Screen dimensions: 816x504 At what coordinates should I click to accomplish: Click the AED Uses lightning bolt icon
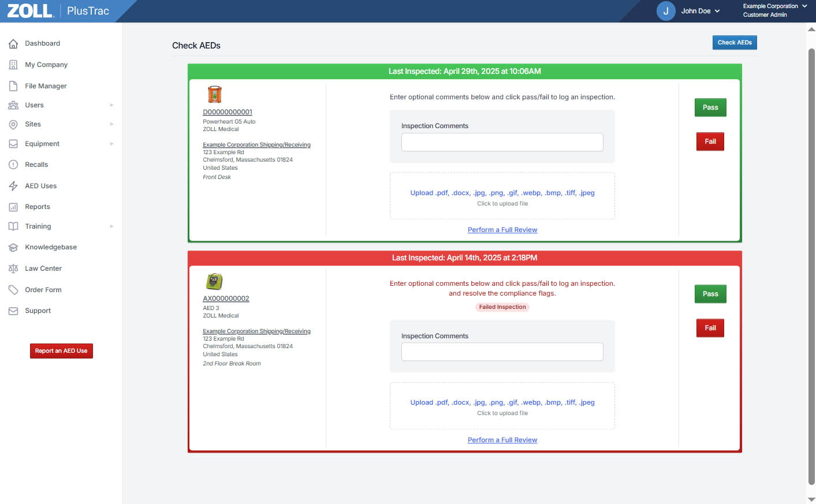pos(13,186)
